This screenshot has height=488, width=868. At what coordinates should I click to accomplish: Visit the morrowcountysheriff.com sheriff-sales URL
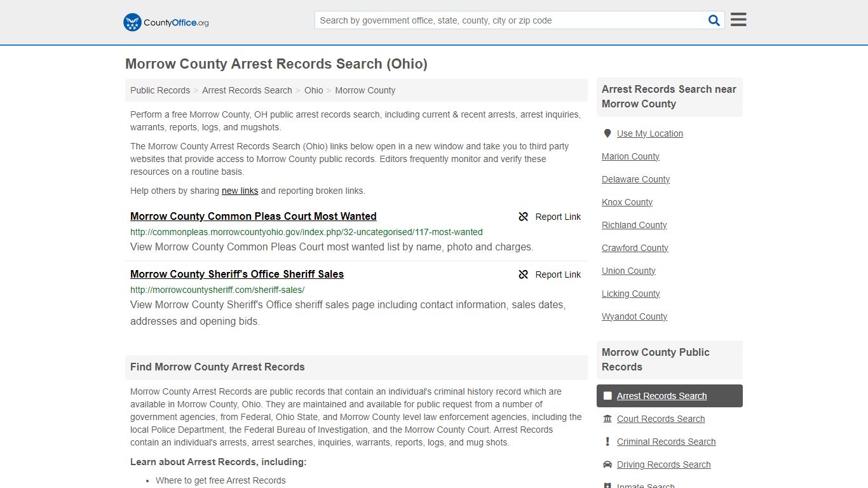click(217, 290)
